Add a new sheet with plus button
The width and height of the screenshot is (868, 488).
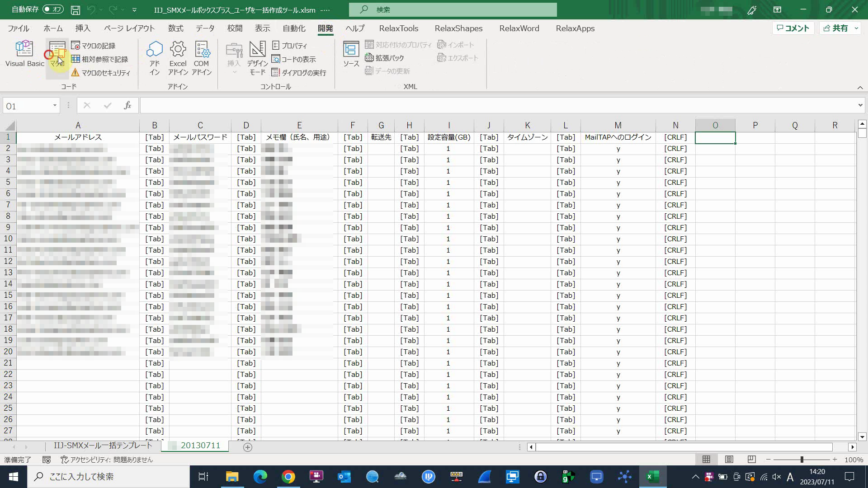click(248, 447)
